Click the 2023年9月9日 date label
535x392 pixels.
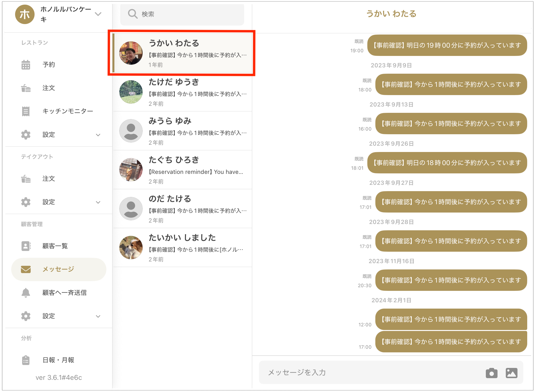(x=391, y=65)
